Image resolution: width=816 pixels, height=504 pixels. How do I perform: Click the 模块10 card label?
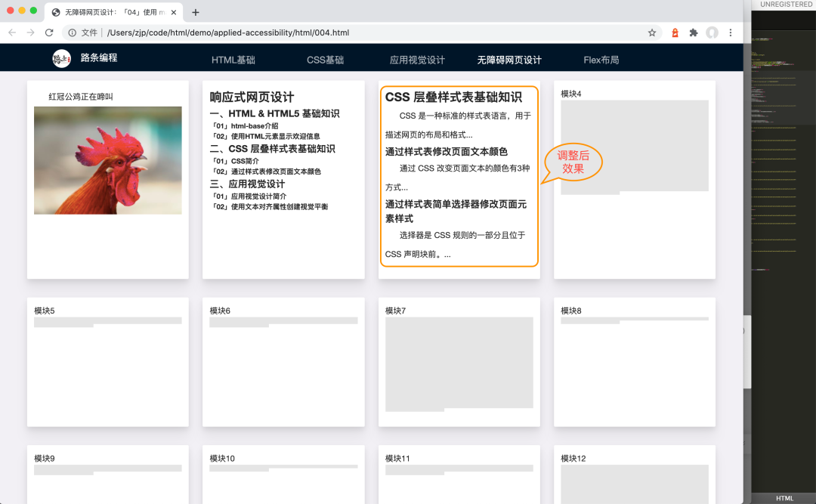point(222,459)
